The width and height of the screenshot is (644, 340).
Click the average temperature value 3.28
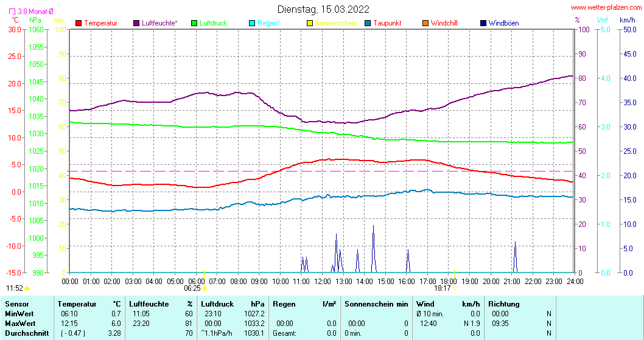coord(114,333)
